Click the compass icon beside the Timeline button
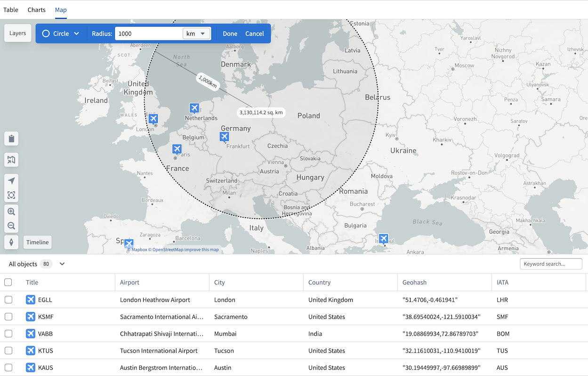 [x=11, y=242]
